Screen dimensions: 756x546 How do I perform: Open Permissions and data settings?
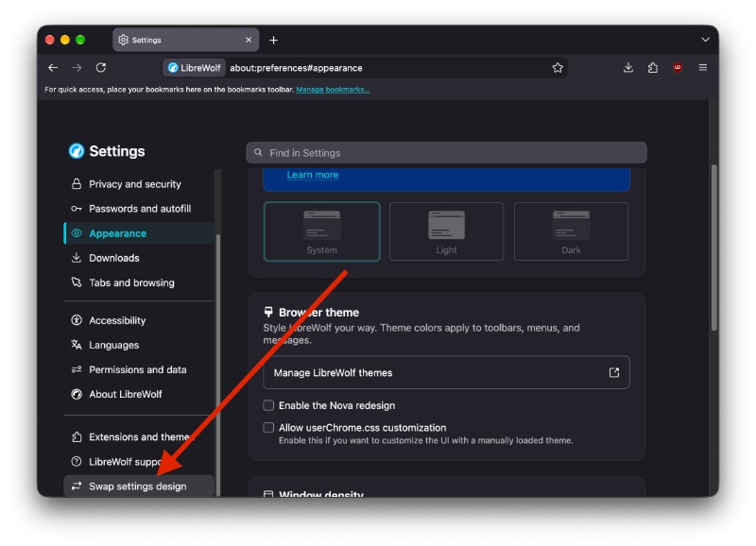click(138, 369)
